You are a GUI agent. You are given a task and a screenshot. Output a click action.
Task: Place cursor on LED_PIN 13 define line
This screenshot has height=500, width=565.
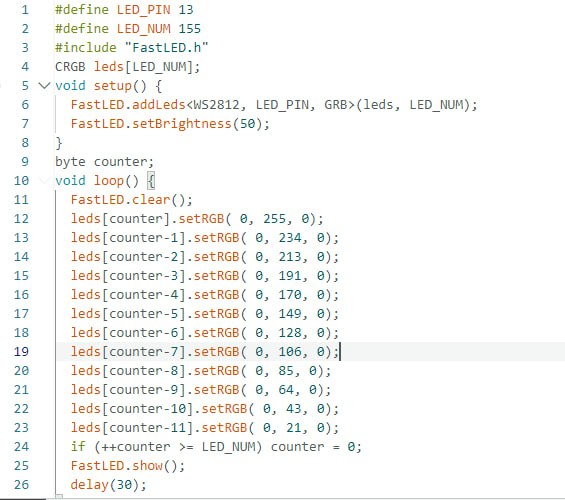(124, 10)
